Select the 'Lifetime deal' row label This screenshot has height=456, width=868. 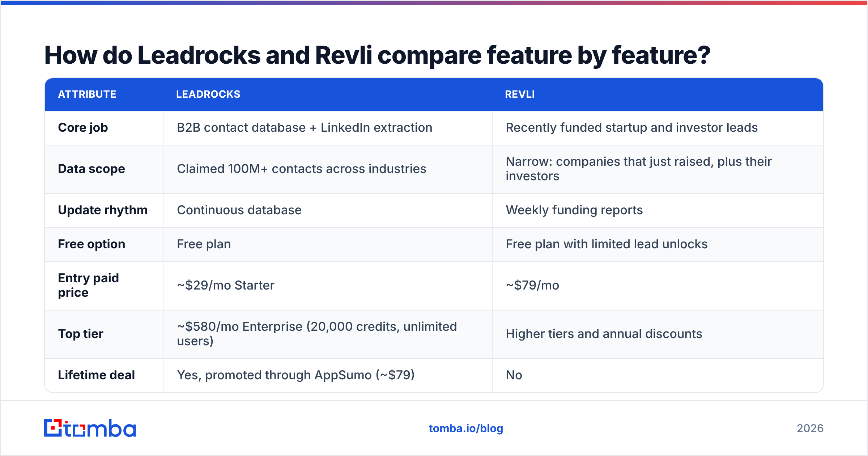pyautogui.click(x=96, y=375)
